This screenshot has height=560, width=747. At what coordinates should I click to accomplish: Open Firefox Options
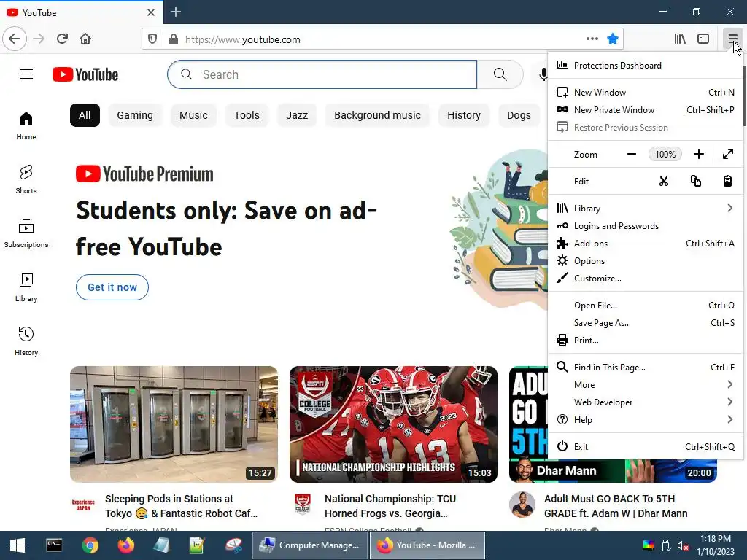[x=646, y=261]
